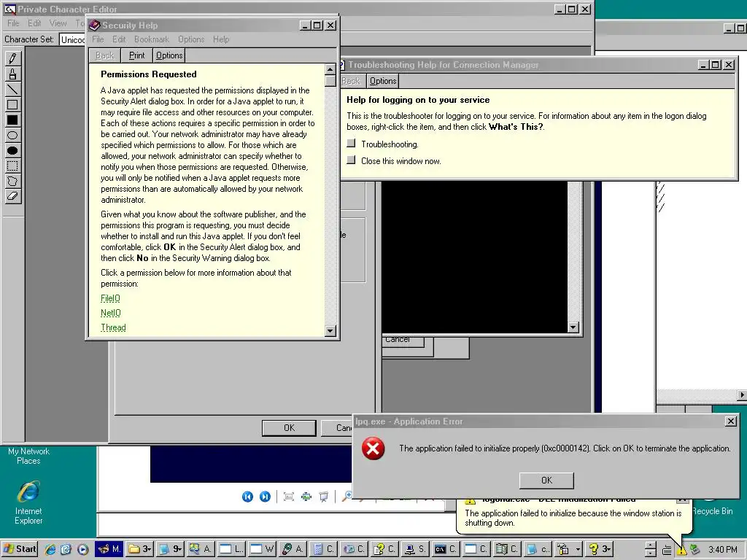Click the 'Close this window now' jump button

tap(351, 160)
